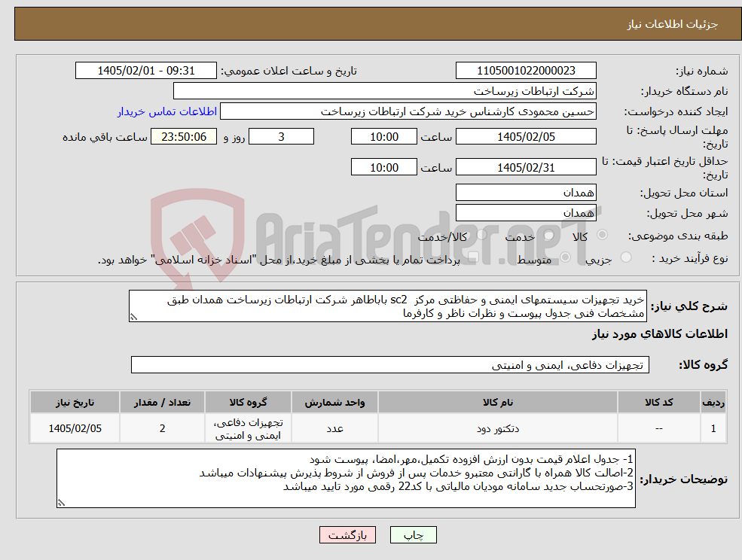
Task: Click the نوع فرآیند خرید label
Action: [690, 258]
